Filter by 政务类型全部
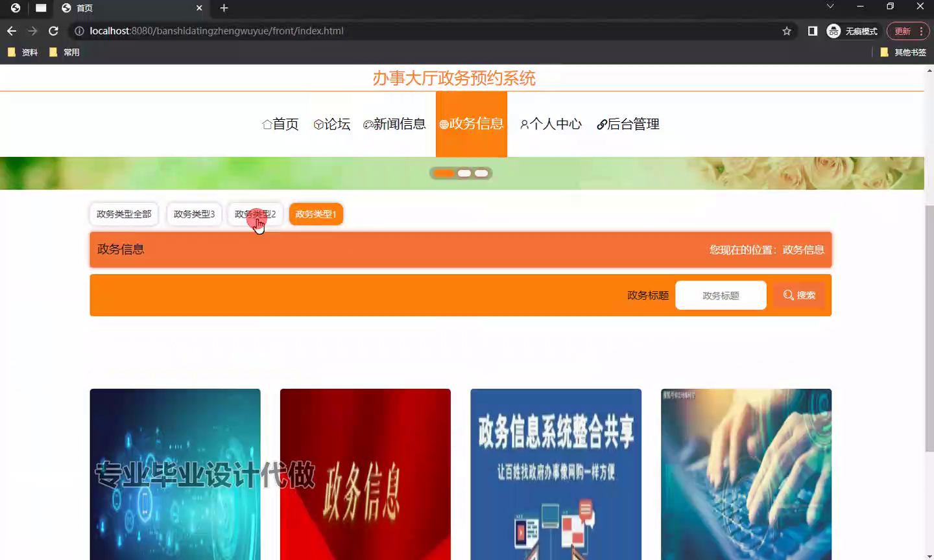The height and width of the screenshot is (560, 934). point(124,214)
